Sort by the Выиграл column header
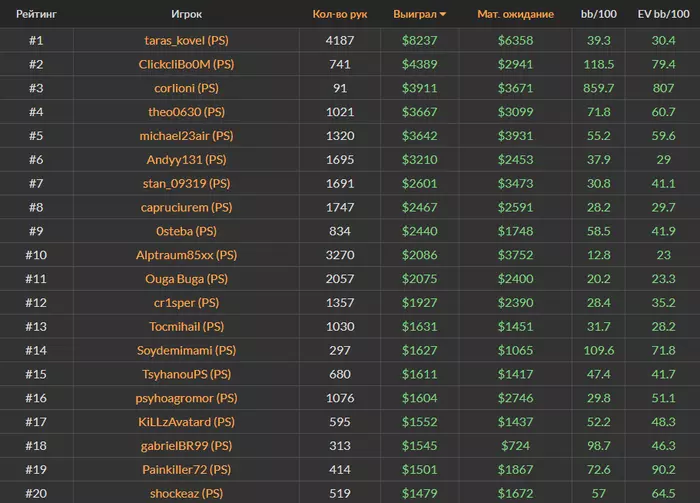 413,15
